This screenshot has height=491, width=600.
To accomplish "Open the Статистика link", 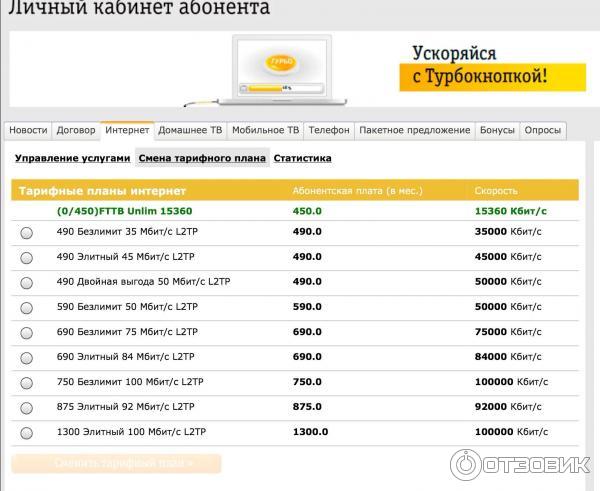I will tap(302, 158).
